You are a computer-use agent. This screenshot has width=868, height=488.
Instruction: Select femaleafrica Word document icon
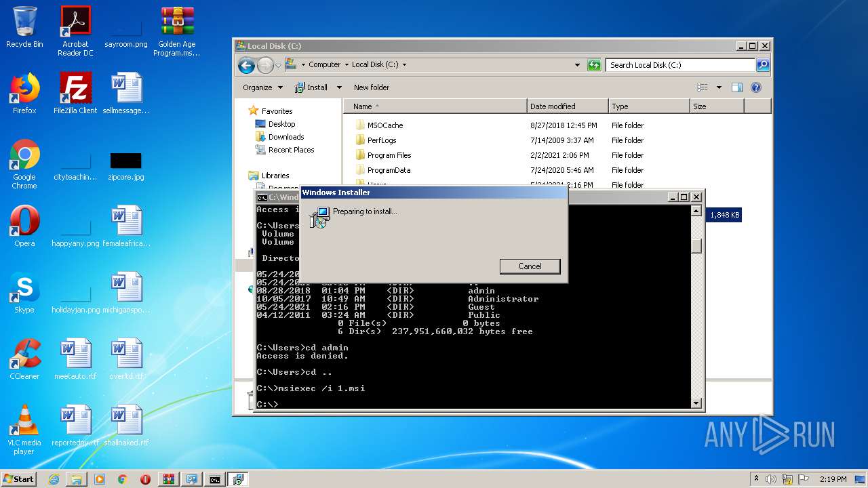tap(126, 226)
